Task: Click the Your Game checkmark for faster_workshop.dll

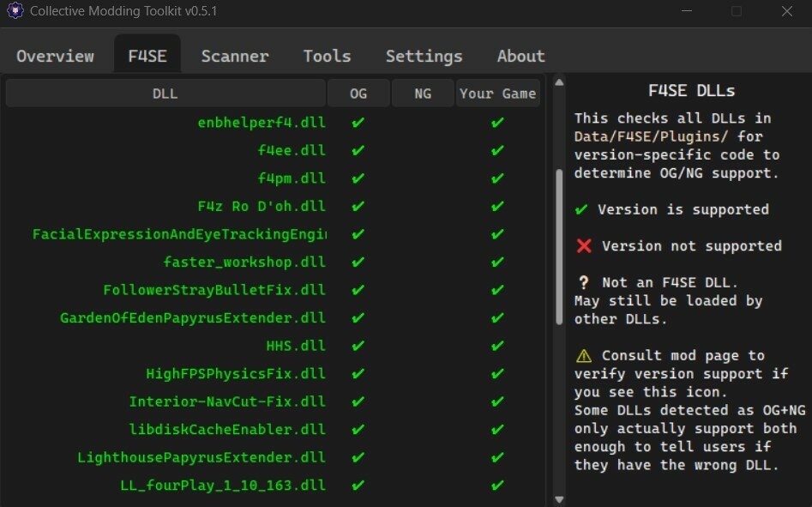Action: tap(497, 263)
